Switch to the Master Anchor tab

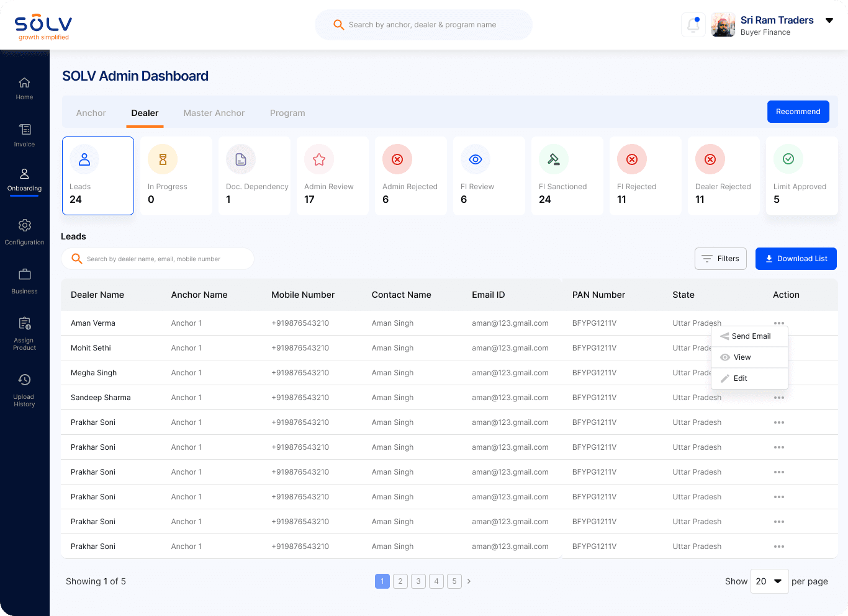(214, 113)
